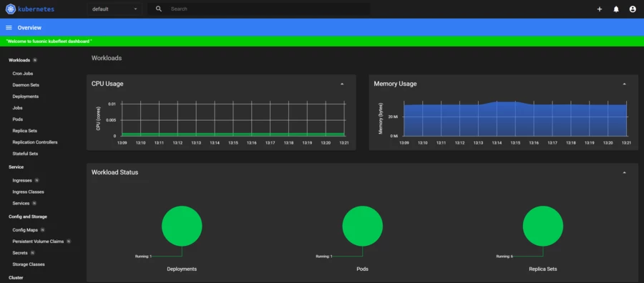
Task: Click the Replica Sets chart label
Action: 543,269
